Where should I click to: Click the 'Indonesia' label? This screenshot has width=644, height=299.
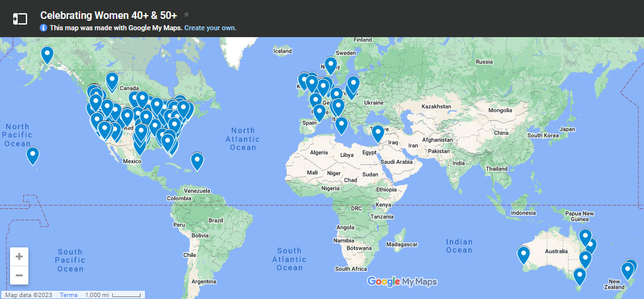523,213
